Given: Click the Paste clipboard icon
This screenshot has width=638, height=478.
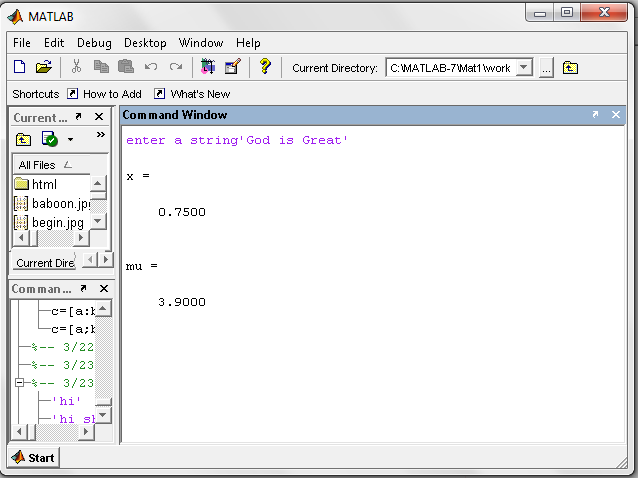Looking at the screenshot, I should [x=125, y=67].
